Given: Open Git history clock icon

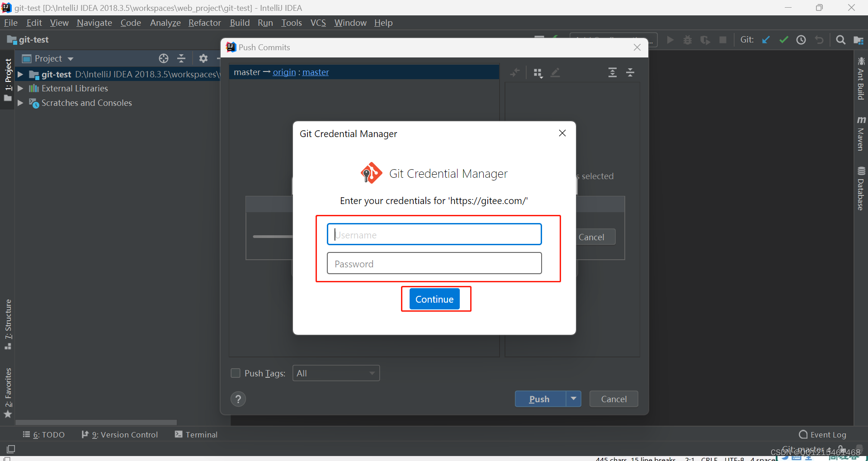Looking at the screenshot, I should click(x=801, y=40).
